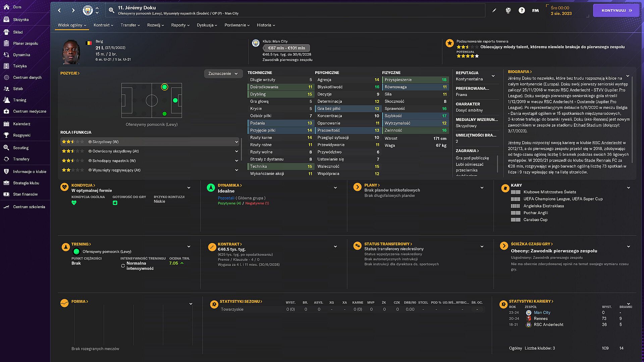Screen dimensions: 644x362
Task: Expand the Reputacja section chevron
Action: [x=493, y=76]
